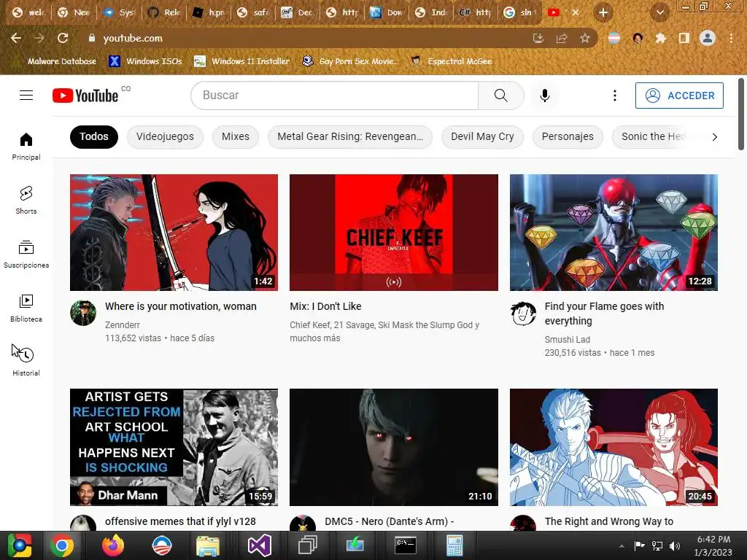The image size is (747, 560).
Task: Open Chrome profile avatar
Action: [708, 38]
